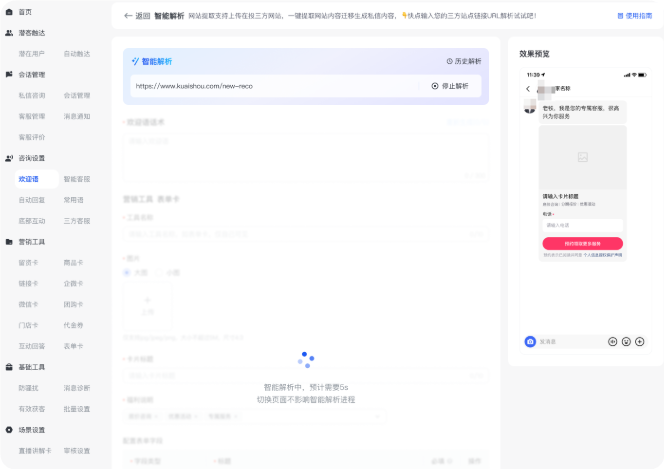Click the customer service avatar in preview
664x469 pixels.
(x=530, y=106)
